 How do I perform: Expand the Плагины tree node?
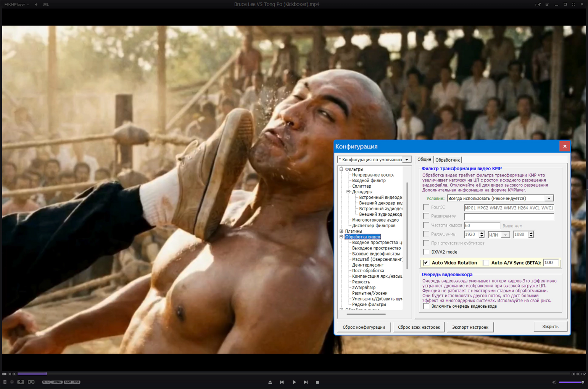click(342, 231)
